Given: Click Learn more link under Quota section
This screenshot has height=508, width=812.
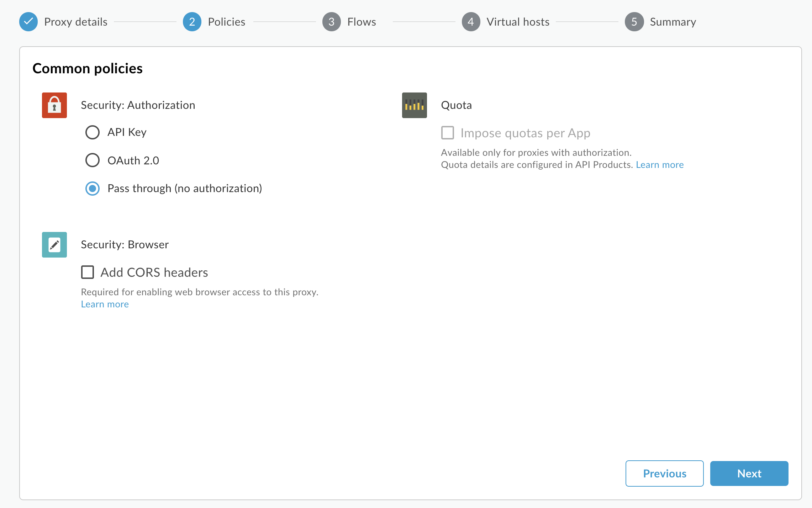Looking at the screenshot, I should point(659,164).
